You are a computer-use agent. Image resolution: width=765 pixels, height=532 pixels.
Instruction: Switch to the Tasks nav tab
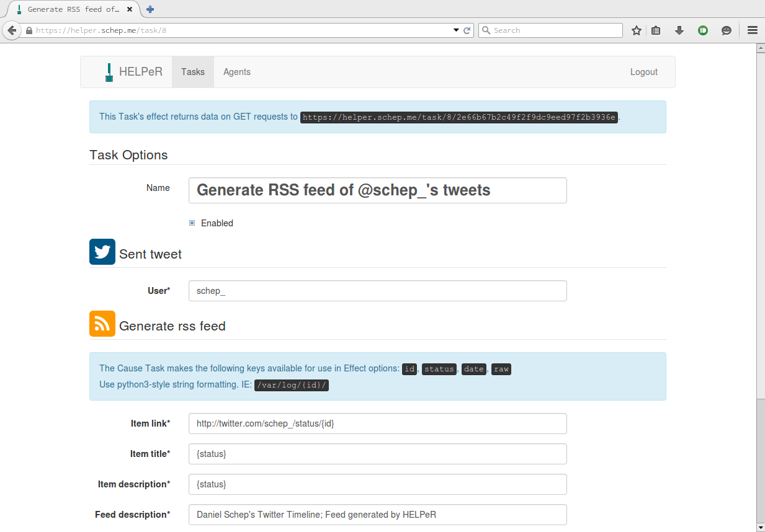193,72
